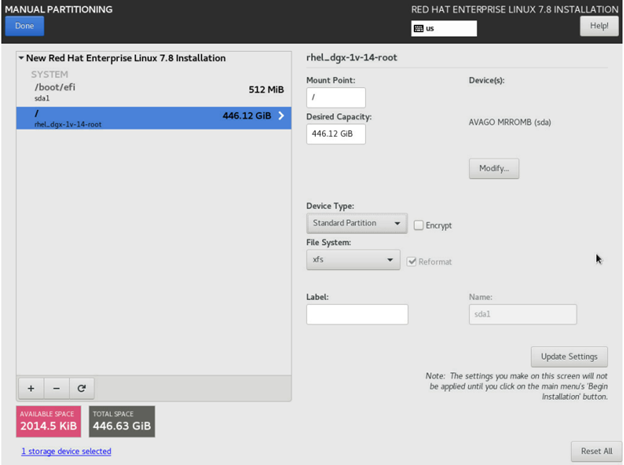Click the remove mount point minus icon
The height and width of the screenshot is (465, 624).
(56, 388)
